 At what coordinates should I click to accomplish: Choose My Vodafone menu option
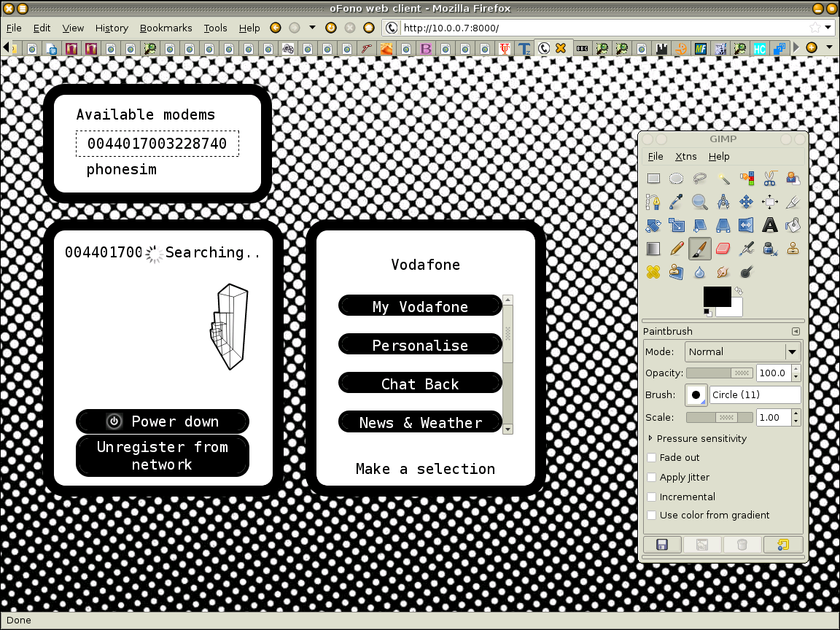(420, 306)
